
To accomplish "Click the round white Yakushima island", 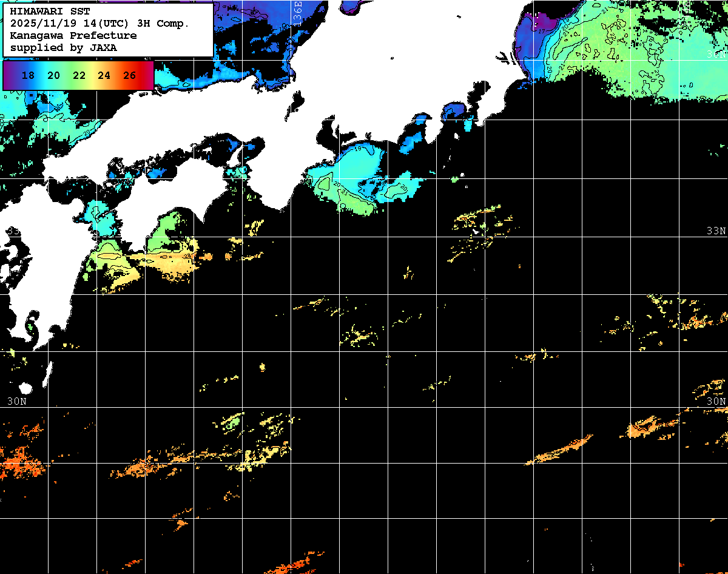I will (x=25, y=388).
